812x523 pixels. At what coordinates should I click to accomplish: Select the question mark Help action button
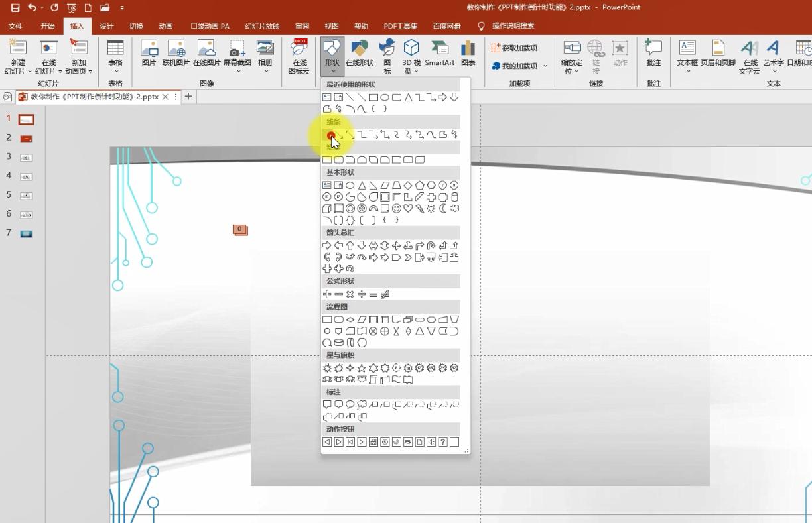(442, 442)
